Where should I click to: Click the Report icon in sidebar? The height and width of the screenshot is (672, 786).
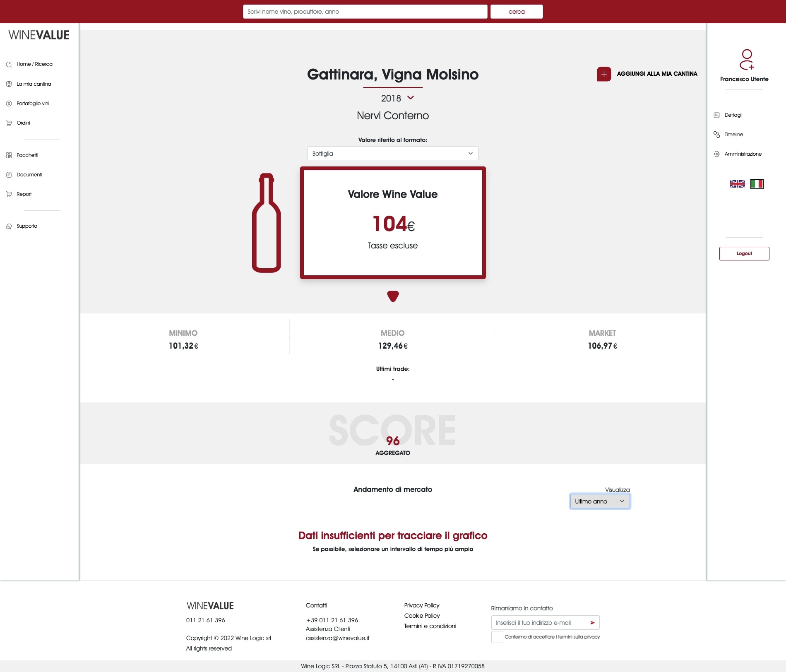(9, 194)
